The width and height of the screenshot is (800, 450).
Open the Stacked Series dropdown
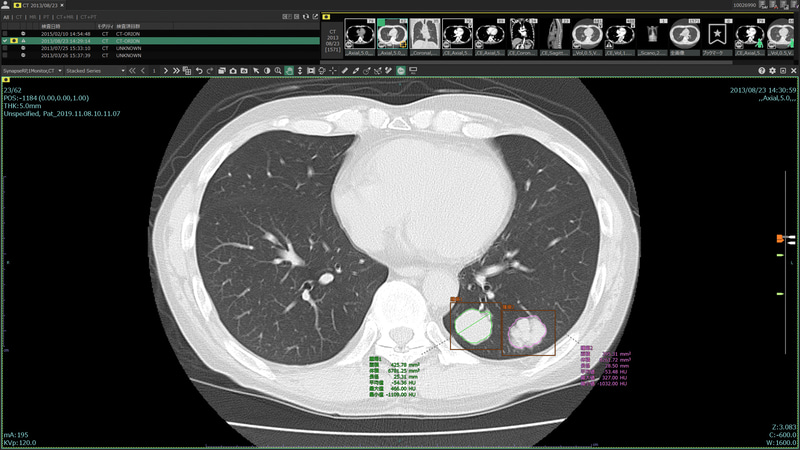click(95, 70)
